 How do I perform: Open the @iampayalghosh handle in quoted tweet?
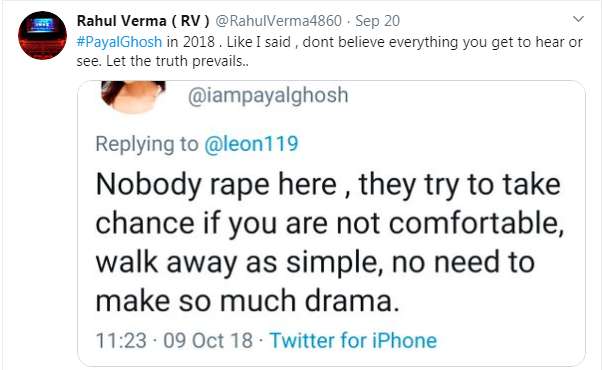(268, 95)
